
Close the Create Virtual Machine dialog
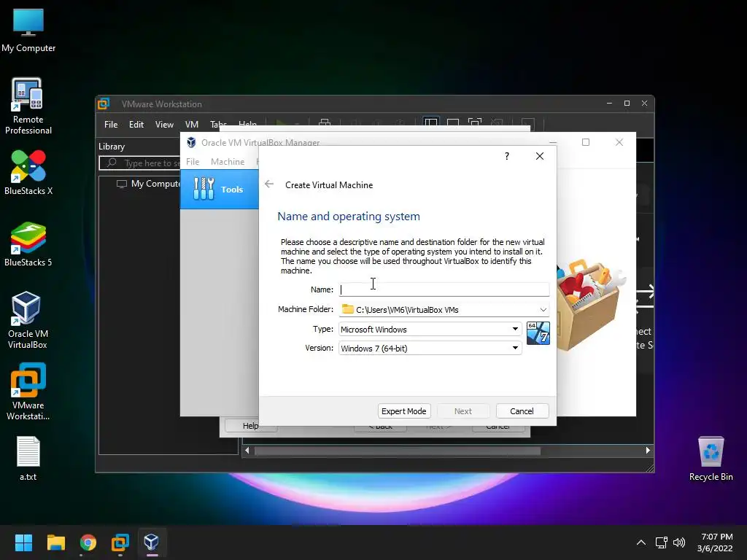click(540, 156)
